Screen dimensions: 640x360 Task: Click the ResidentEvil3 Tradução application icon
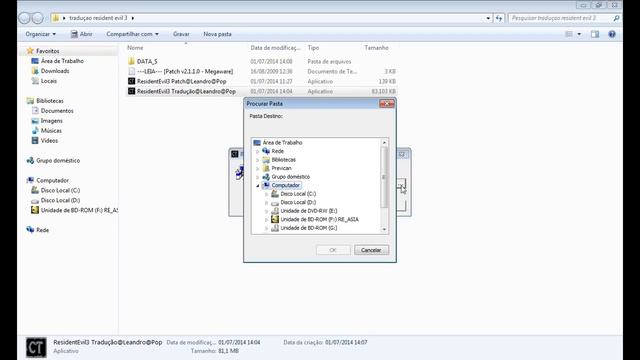point(131,91)
